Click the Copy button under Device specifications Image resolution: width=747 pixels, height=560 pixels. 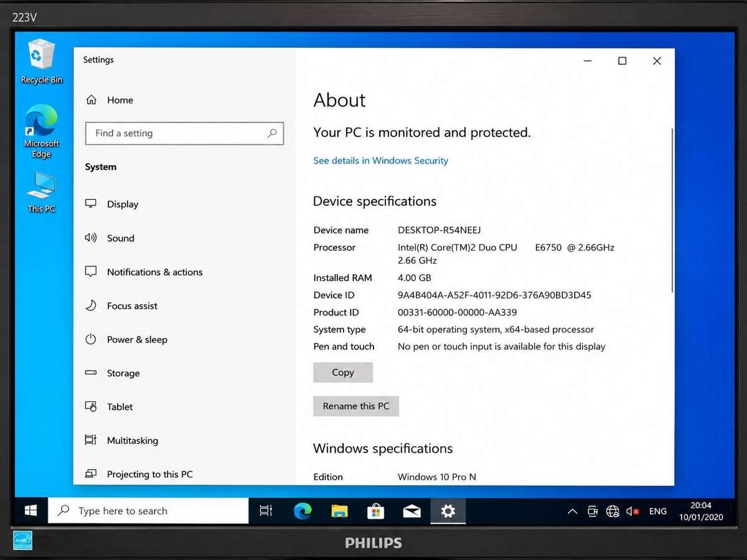coord(343,372)
